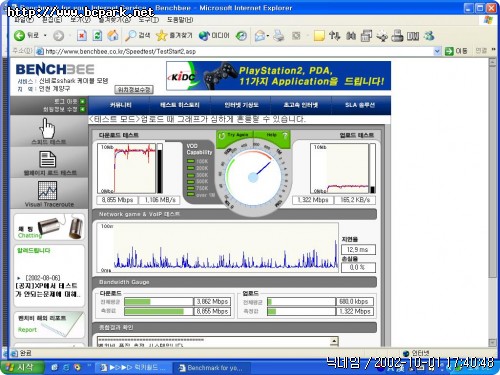Open the 보기(V) View menu
500x375 pixels.
pos(80,20)
